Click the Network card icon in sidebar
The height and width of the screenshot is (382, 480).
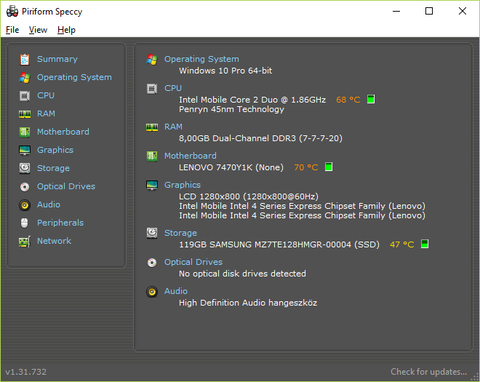click(25, 241)
